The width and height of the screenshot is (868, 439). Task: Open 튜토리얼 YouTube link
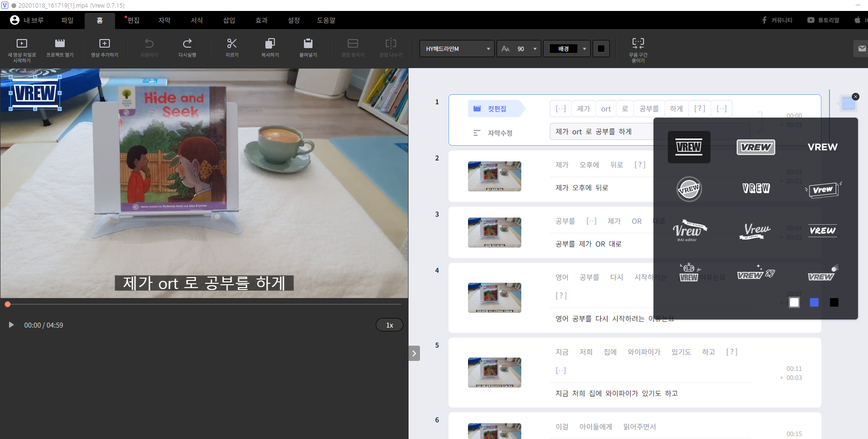823,20
